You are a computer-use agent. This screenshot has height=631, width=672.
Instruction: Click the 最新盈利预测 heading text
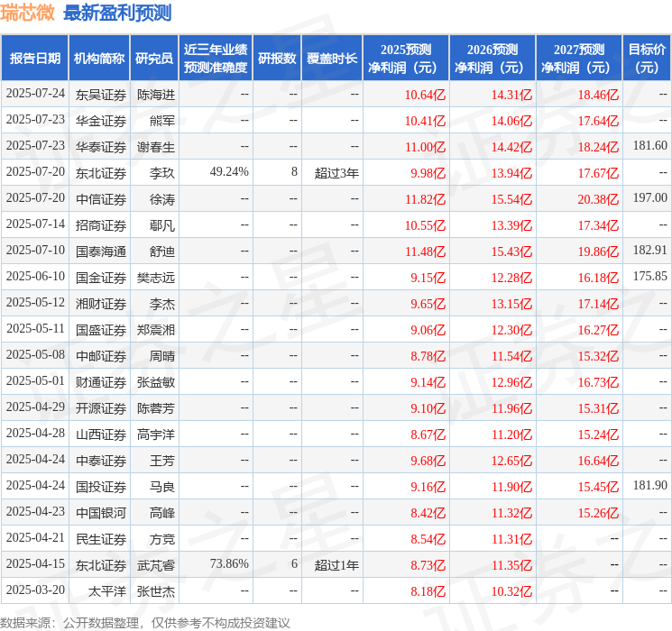point(117,13)
